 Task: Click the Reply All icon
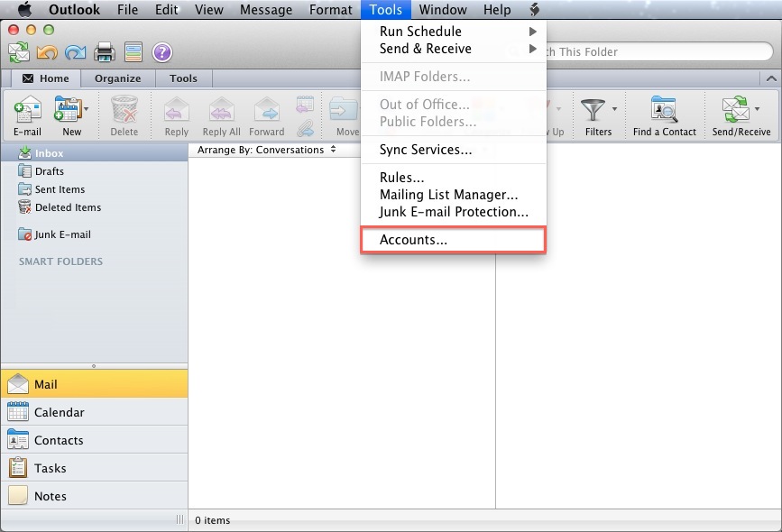click(x=220, y=113)
